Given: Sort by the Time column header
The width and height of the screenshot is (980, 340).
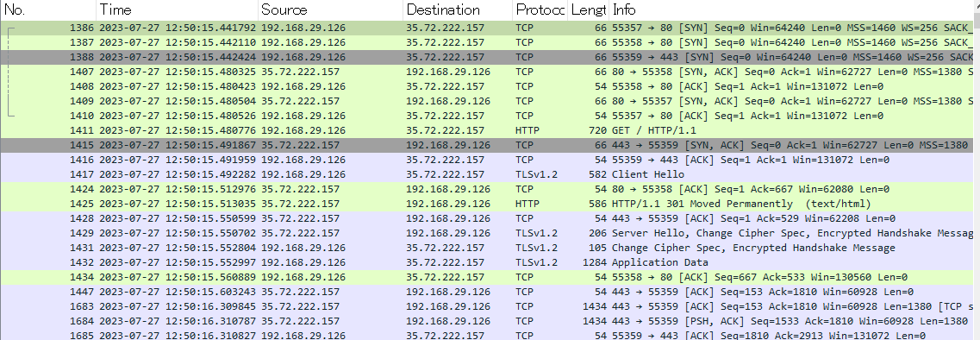Looking at the screenshot, I should [x=177, y=9].
